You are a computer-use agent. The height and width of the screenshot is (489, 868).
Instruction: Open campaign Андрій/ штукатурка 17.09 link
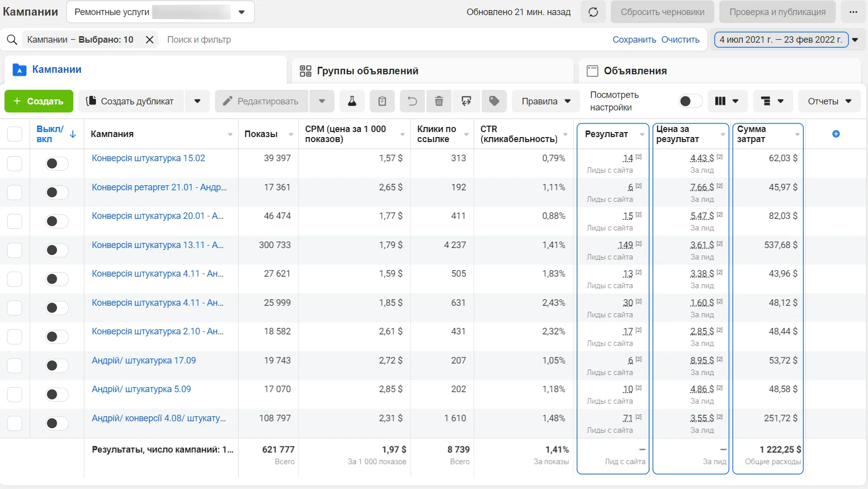pos(144,360)
